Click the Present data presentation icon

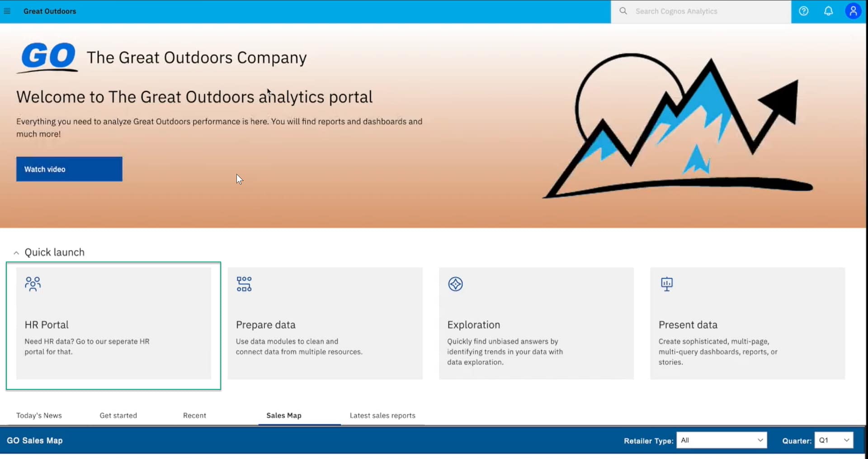[x=666, y=284]
